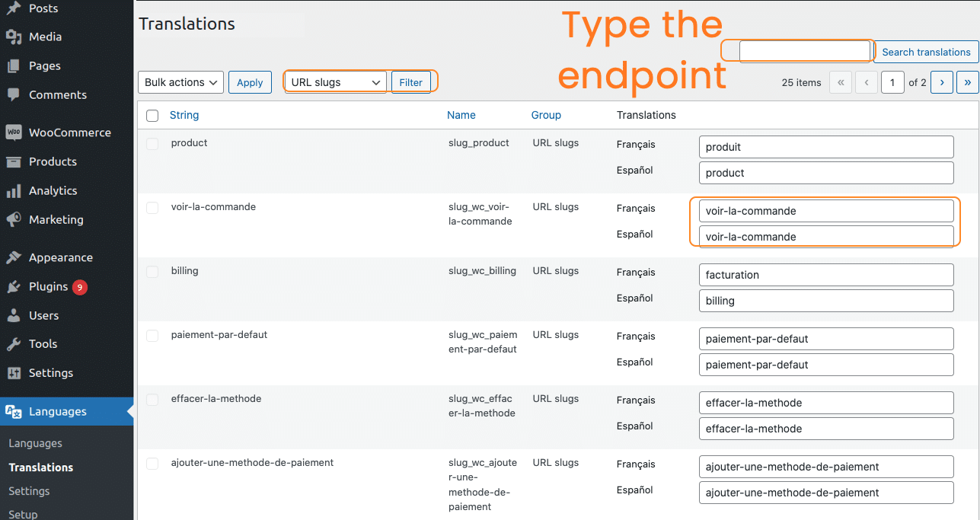Check the box for the product row
The height and width of the screenshot is (520, 980).
(152, 143)
